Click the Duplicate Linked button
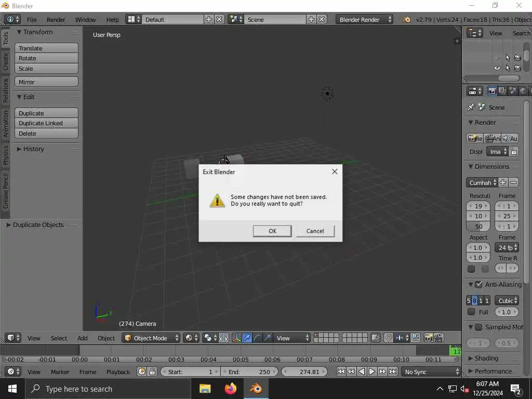This screenshot has width=532, height=399. pos(46,123)
